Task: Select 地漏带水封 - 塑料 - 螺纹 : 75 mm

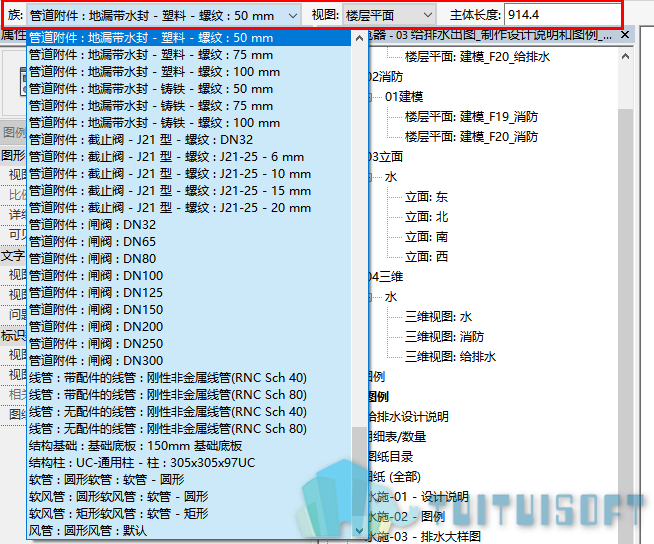Action: click(x=189, y=55)
